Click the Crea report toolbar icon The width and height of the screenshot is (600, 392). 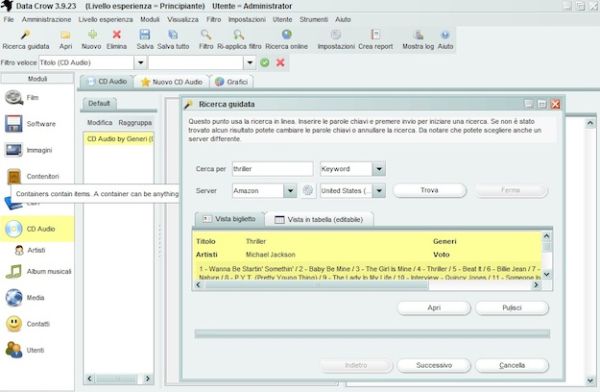(x=375, y=40)
